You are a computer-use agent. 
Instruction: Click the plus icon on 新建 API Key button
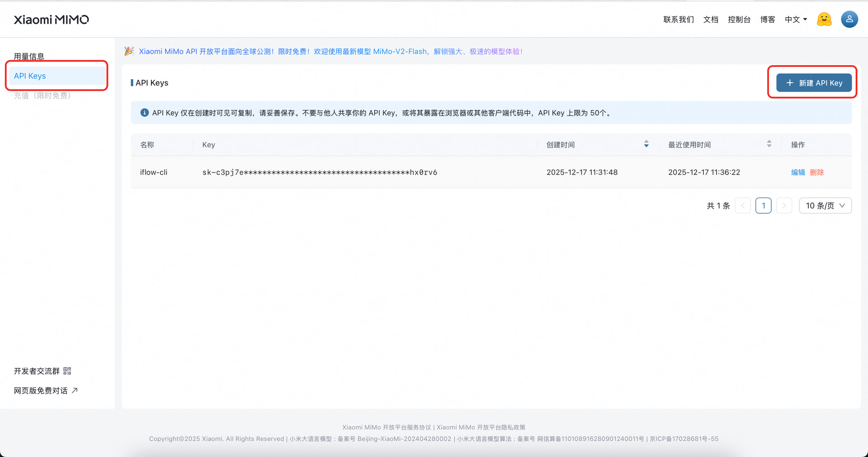tap(789, 83)
